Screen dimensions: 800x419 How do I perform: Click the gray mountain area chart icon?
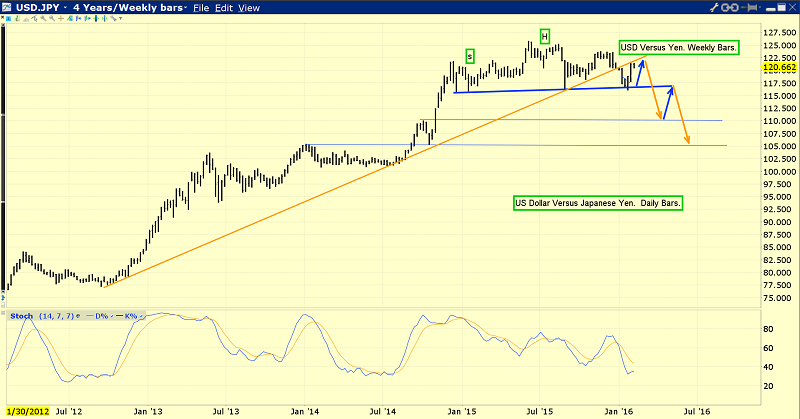[26, 19]
